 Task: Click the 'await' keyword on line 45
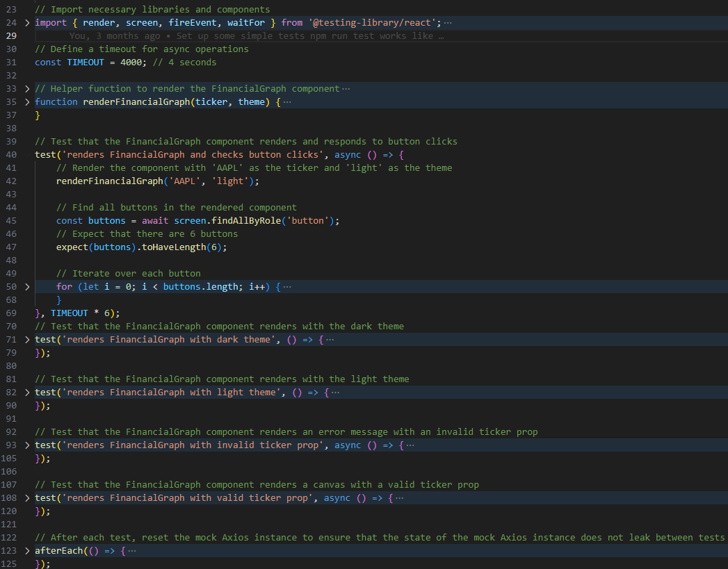pyautogui.click(x=155, y=221)
